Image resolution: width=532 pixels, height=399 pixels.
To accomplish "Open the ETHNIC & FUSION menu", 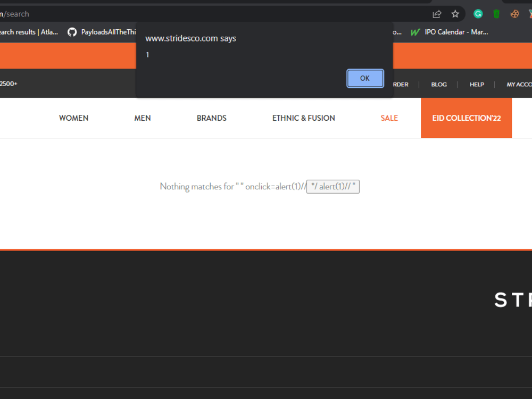I will click(x=304, y=118).
